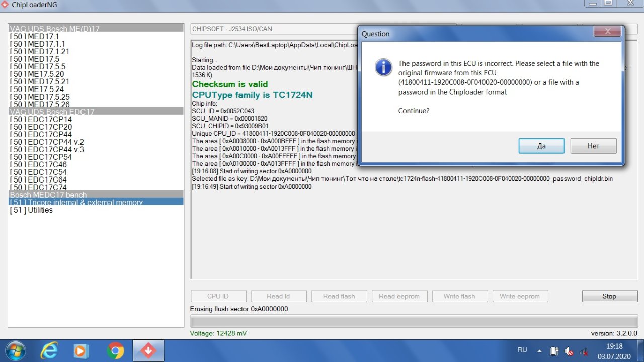Image resolution: width=644 pixels, height=362 pixels.
Task: Open Windows Media Player from the taskbar
Action: tap(81, 350)
